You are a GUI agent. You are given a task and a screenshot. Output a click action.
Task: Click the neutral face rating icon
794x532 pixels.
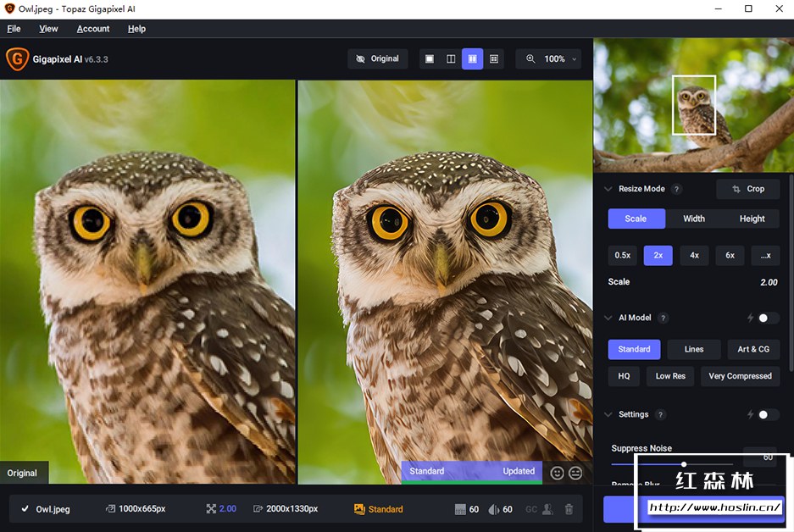(x=576, y=473)
